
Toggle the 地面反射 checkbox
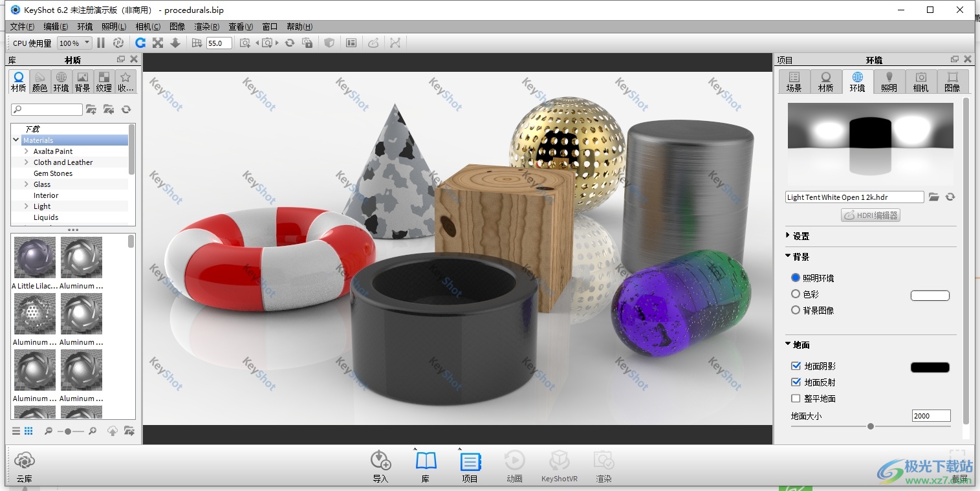[x=796, y=382]
